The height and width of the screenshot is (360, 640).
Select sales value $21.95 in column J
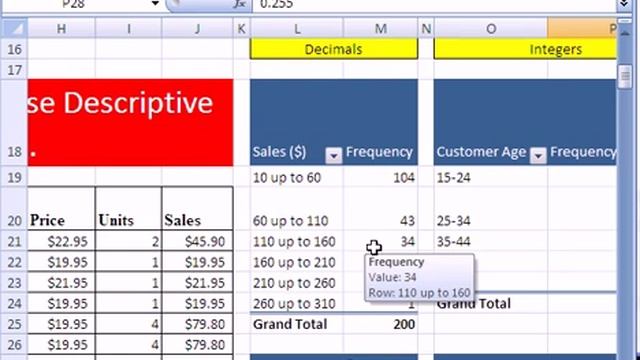(x=198, y=283)
